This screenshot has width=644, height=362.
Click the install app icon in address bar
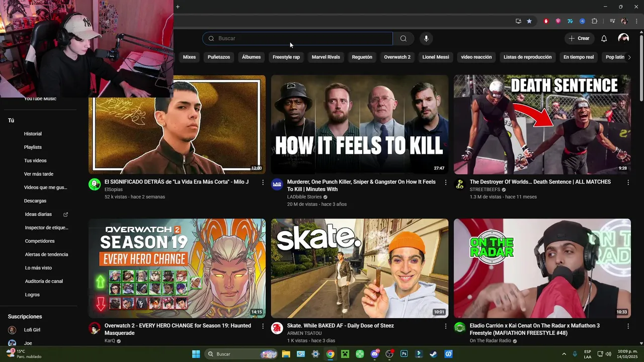(518, 21)
